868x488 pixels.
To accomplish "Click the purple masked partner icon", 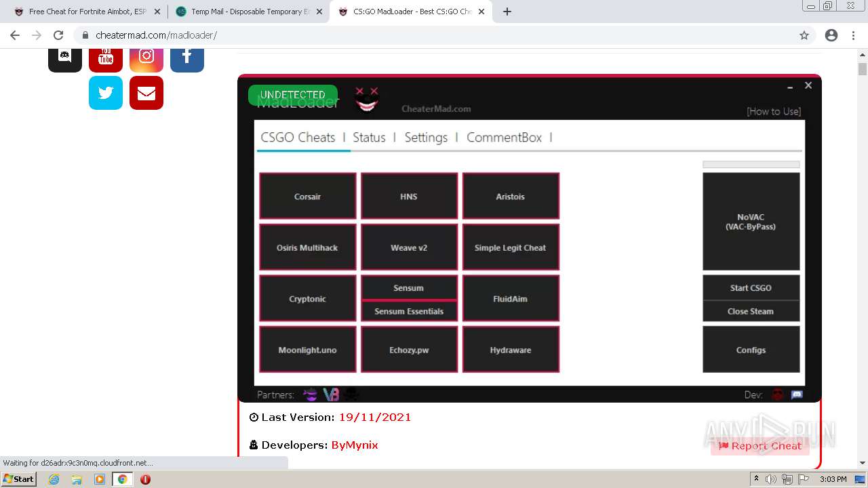I will pyautogui.click(x=310, y=394).
